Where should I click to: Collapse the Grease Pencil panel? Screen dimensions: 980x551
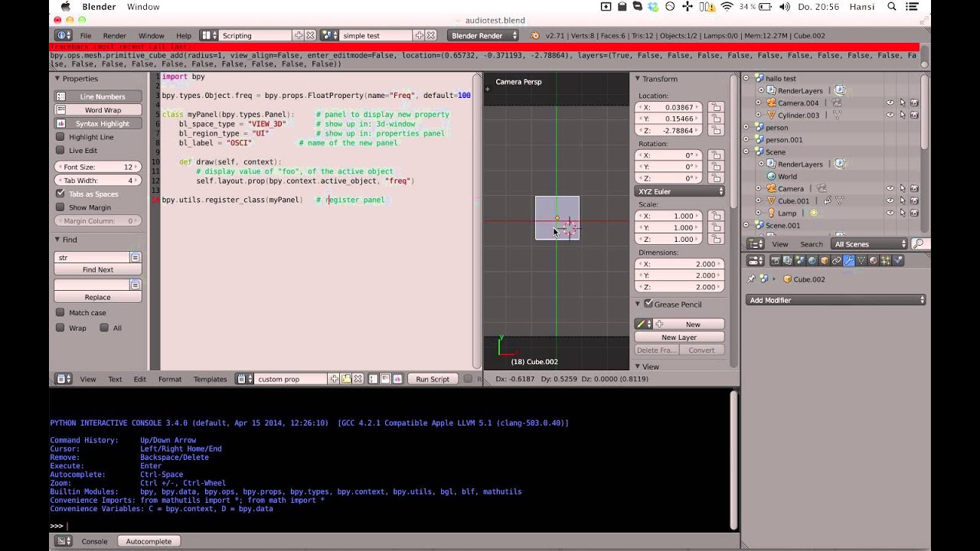click(638, 304)
